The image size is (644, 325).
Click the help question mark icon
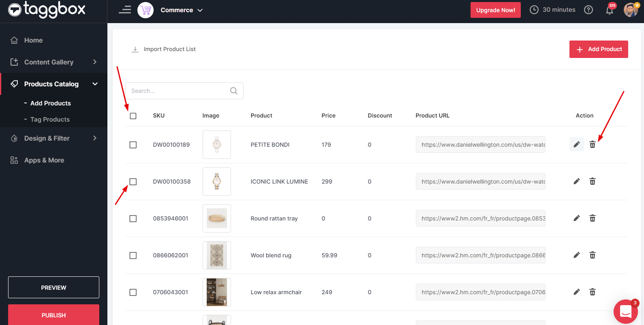[588, 10]
